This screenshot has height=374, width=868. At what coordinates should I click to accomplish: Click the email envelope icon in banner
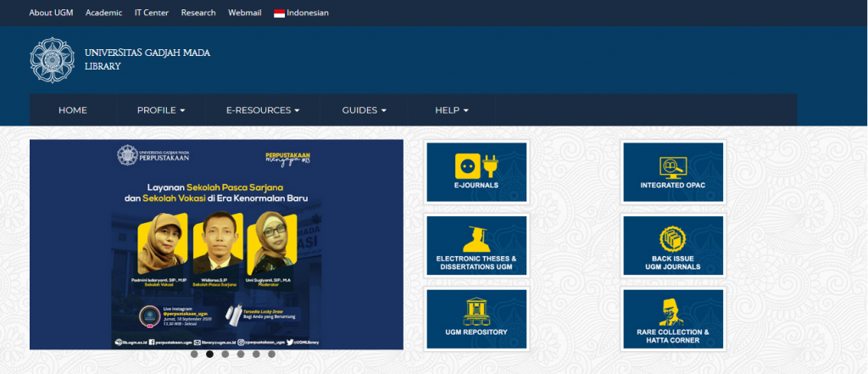point(198,343)
